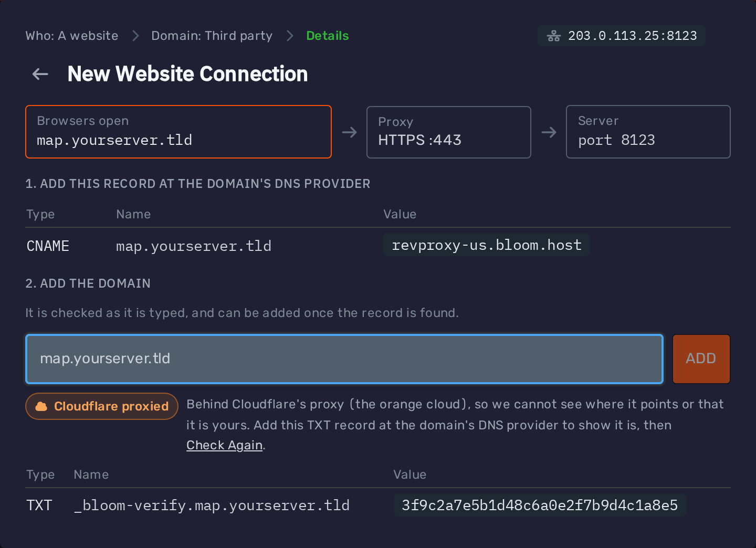Image resolution: width=756 pixels, height=548 pixels.
Task: Click the CNAME record name map.yourserver.tld
Action: [194, 246]
